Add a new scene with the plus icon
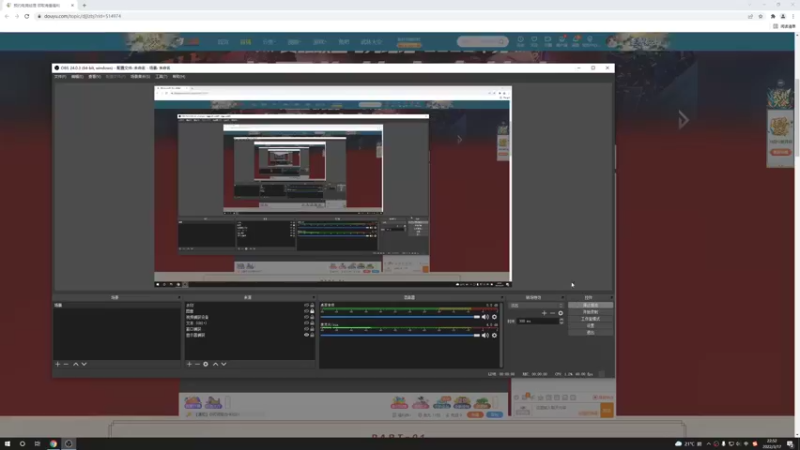The width and height of the screenshot is (800, 450). tap(58, 364)
